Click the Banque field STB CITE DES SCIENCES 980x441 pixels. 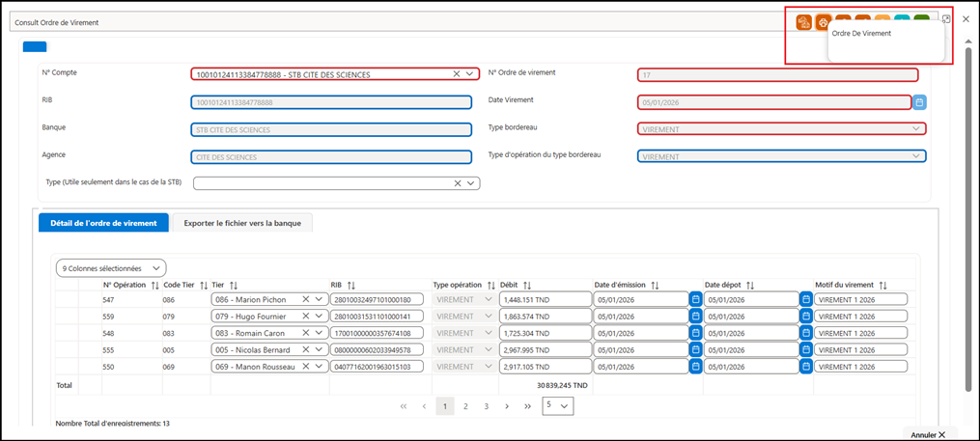click(x=331, y=129)
